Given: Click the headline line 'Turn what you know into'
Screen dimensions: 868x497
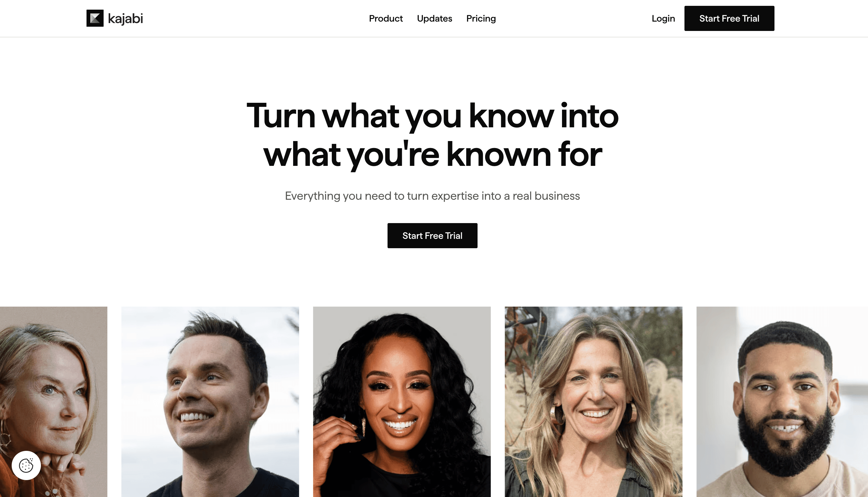Looking at the screenshot, I should 433,116.
